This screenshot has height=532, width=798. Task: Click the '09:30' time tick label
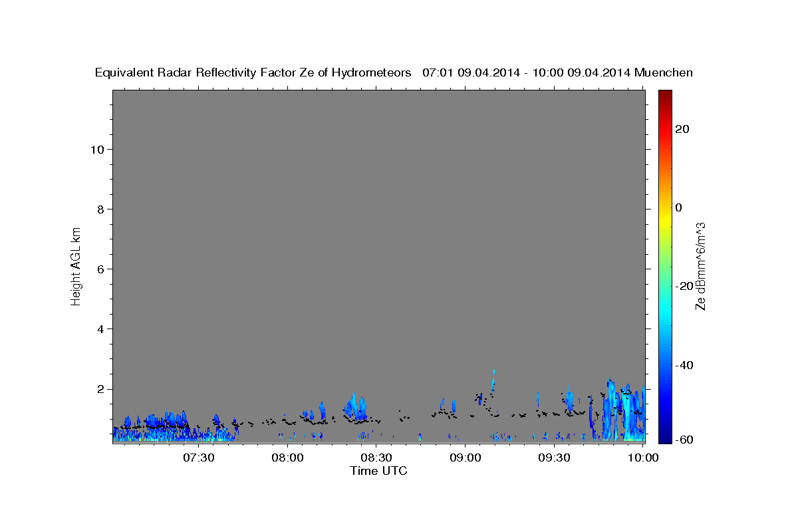point(554,458)
